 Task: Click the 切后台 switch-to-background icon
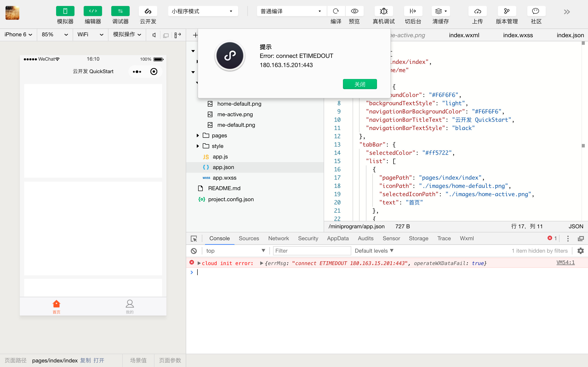point(413,11)
